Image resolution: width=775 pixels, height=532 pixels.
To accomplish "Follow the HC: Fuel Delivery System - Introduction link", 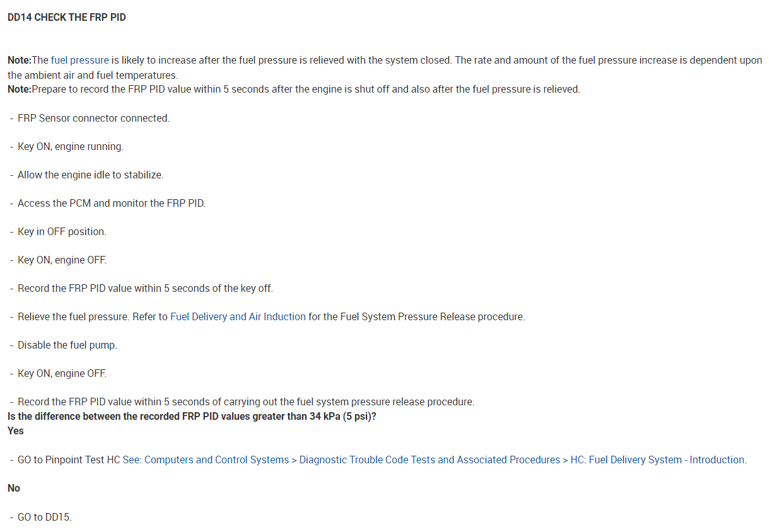I will click(658, 460).
